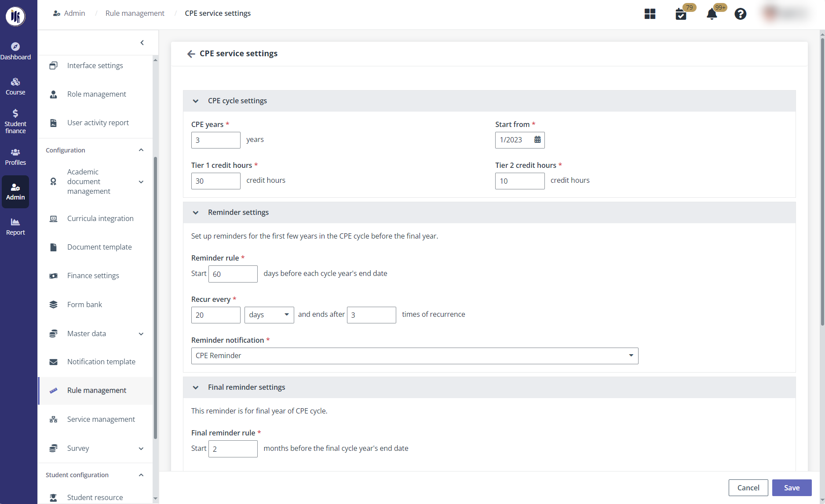
Task: Go to Admin breadcrumb link
Action: [x=69, y=13]
